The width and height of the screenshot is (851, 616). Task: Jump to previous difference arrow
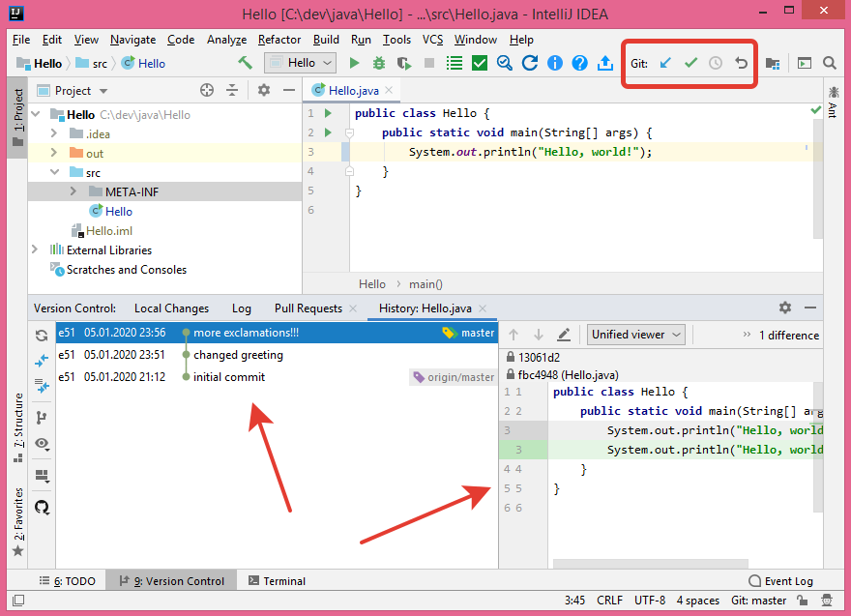click(x=514, y=335)
